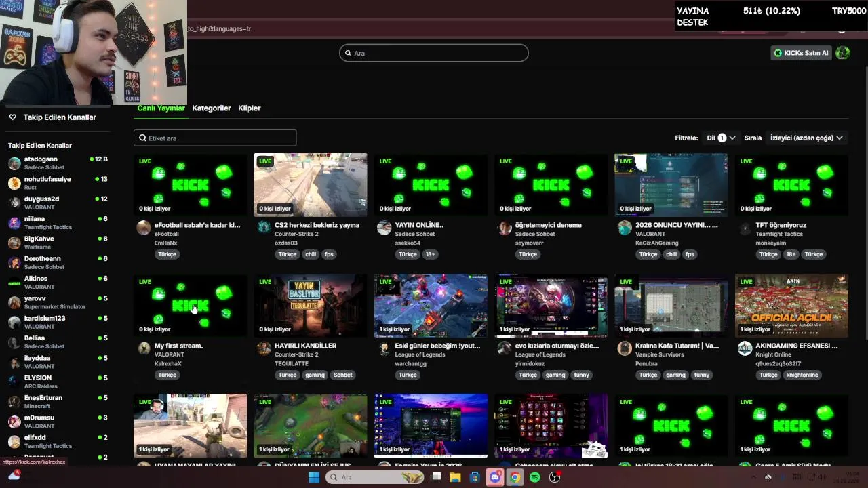
Task: Click KICKs Satın Al button
Action: [x=802, y=53]
